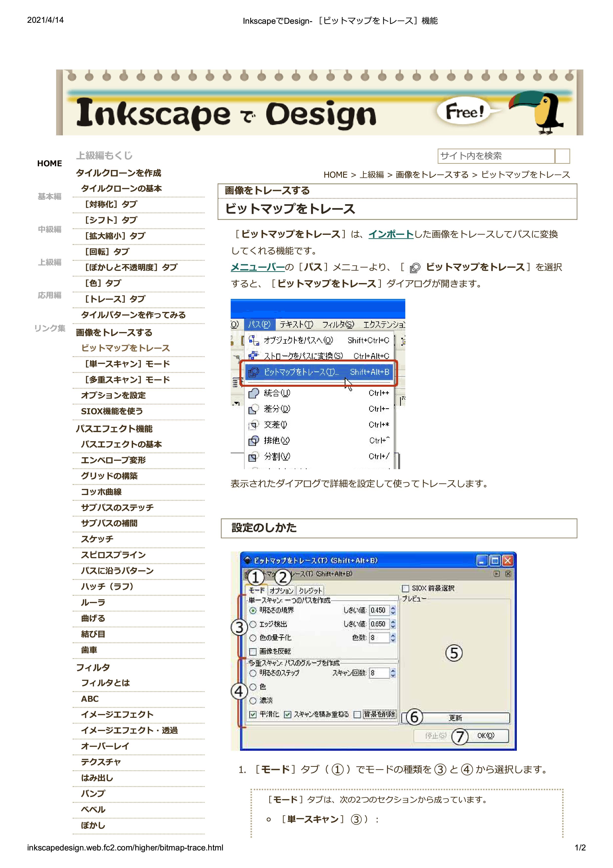Toggle the 平滑化 checkbox

253,715
